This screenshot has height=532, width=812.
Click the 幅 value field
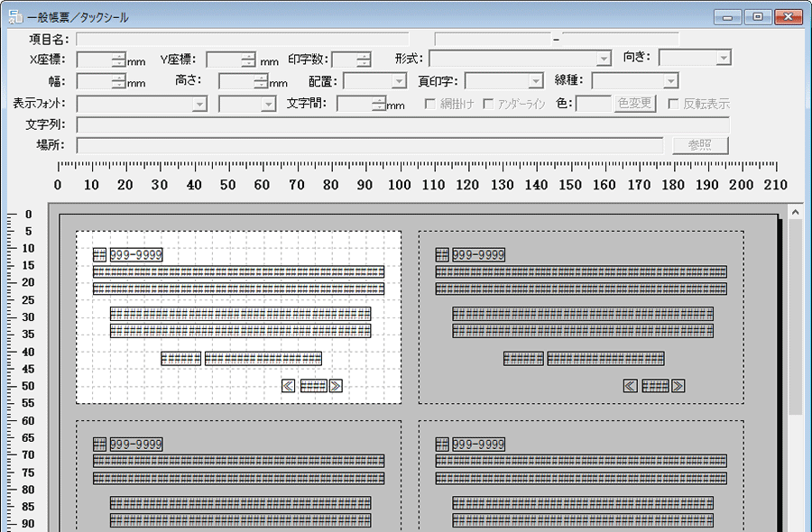point(94,81)
